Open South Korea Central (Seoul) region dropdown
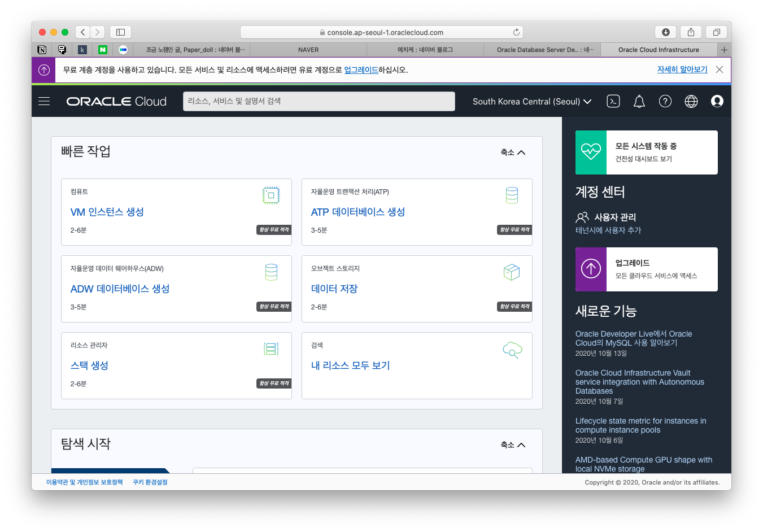The height and width of the screenshot is (532, 763). [x=532, y=102]
